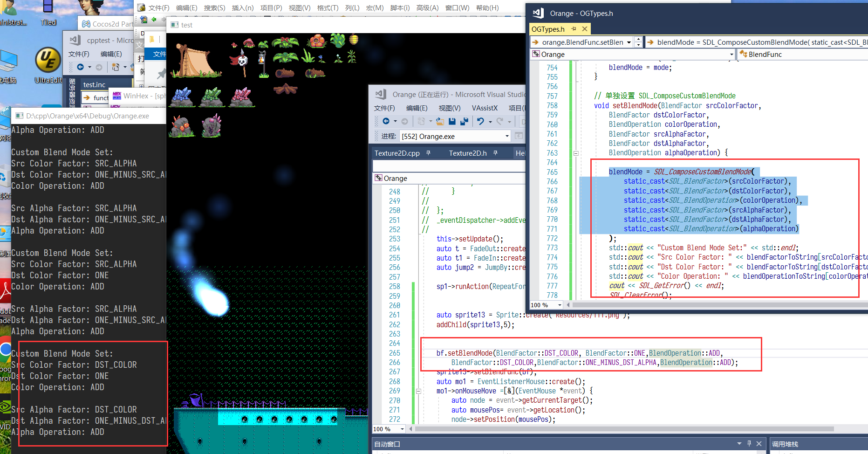
Task: Click back arrow in cpptest Visual Studio toolbar
Action: pyautogui.click(x=80, y=67)
